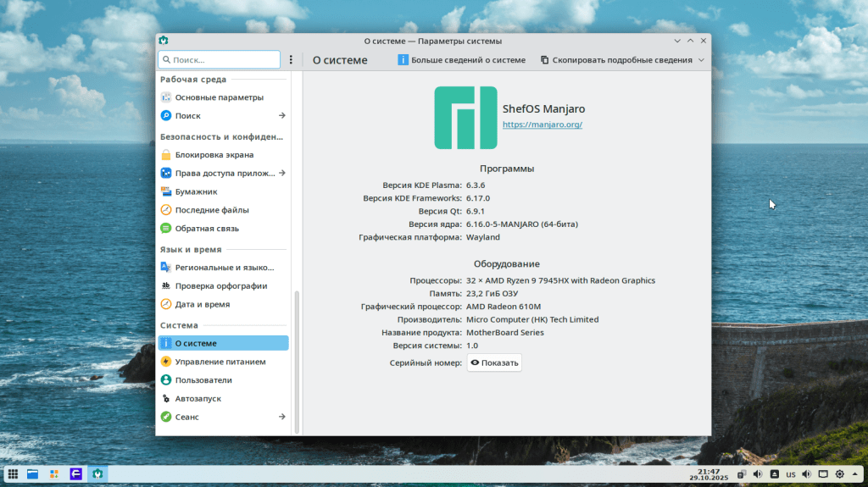Open Обратная связь feedback settings
Viewport: 868px width, 487px height.
[x=207, y=229]
